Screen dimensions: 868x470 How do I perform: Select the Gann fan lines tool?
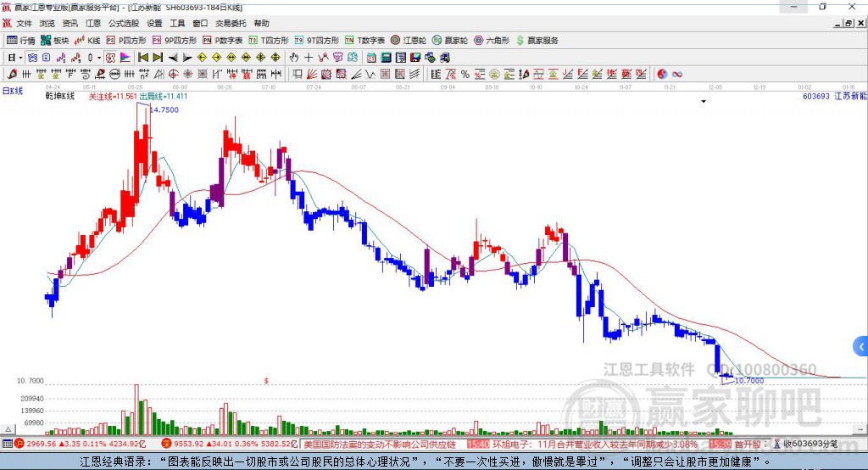[x=312, y=74]
